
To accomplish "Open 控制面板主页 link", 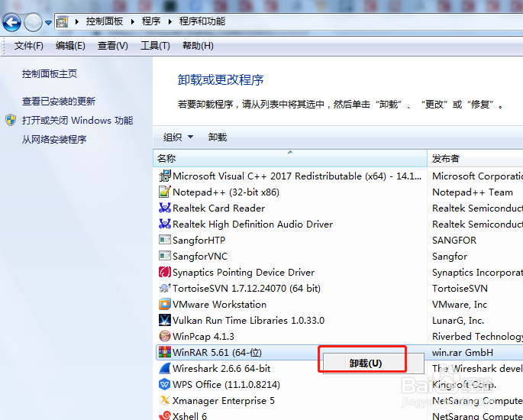I will (50, 74).
